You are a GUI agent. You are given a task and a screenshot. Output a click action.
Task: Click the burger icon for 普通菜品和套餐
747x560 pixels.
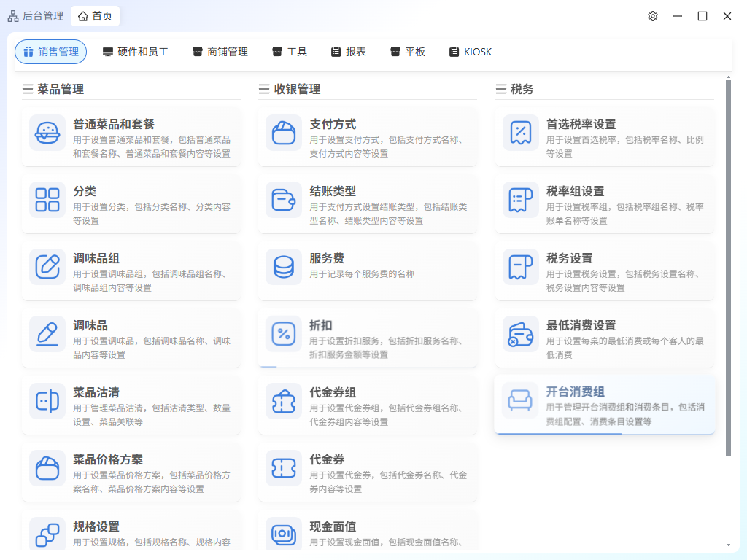[47, 133]
